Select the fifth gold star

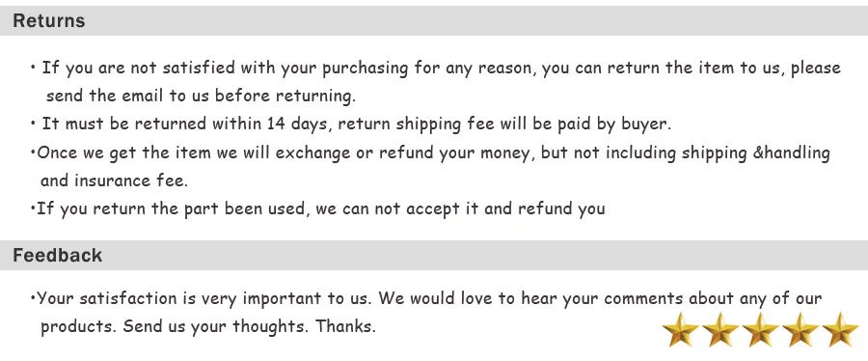[840, 329]
